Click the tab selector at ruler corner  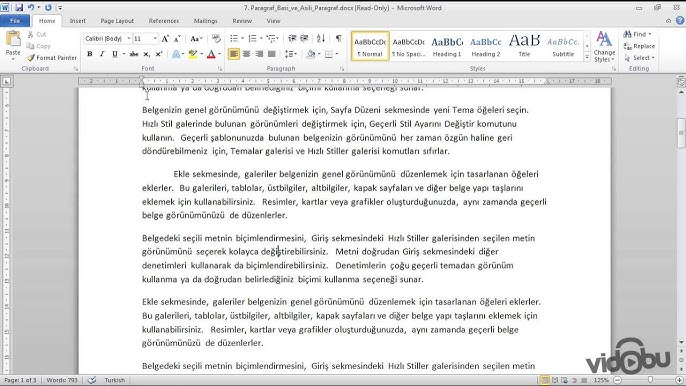[x=7, y=81]
